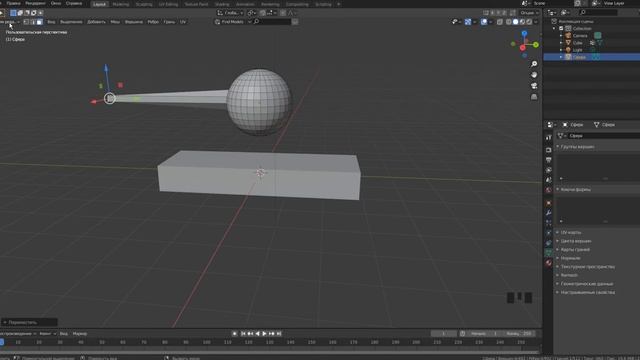Open the Object Data mesh tab icon
Image resolution: width=640 pixels, height=360 pixels.
(x=549, y=253)
